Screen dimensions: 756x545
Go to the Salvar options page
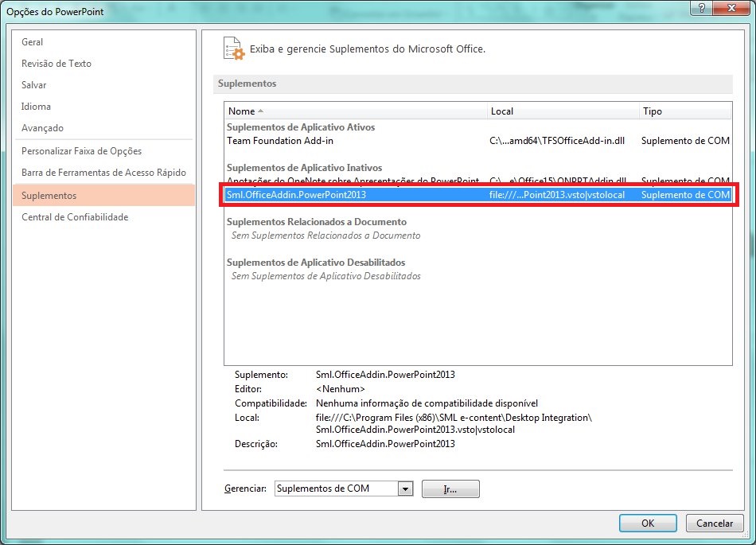click(x=34, y=84)
